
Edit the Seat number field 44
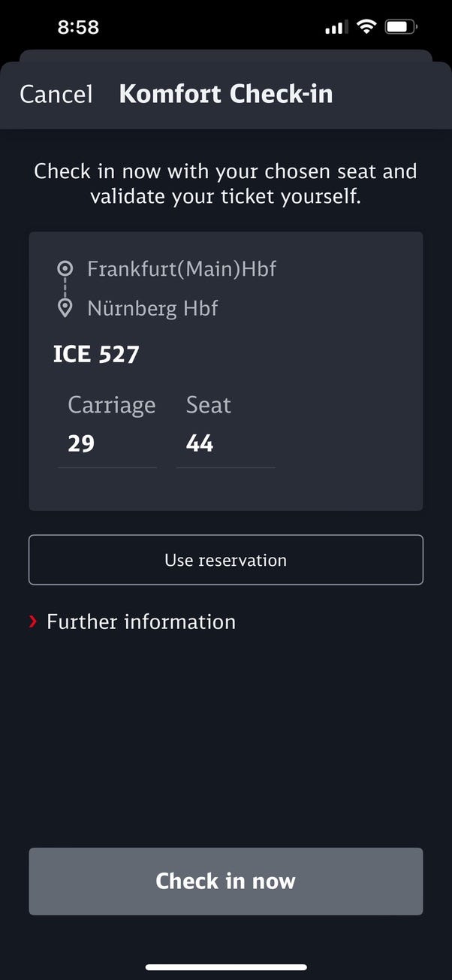click(x=225, y=443)
